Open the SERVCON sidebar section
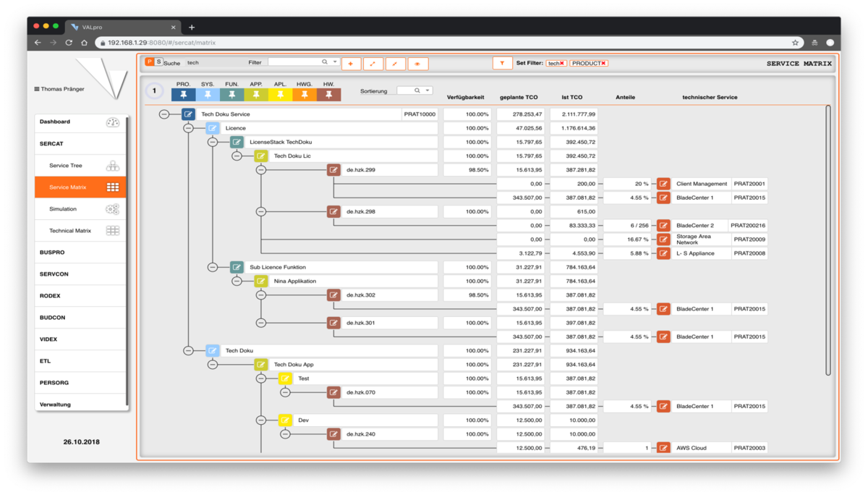The image size is (868, 495). point(80,274)
